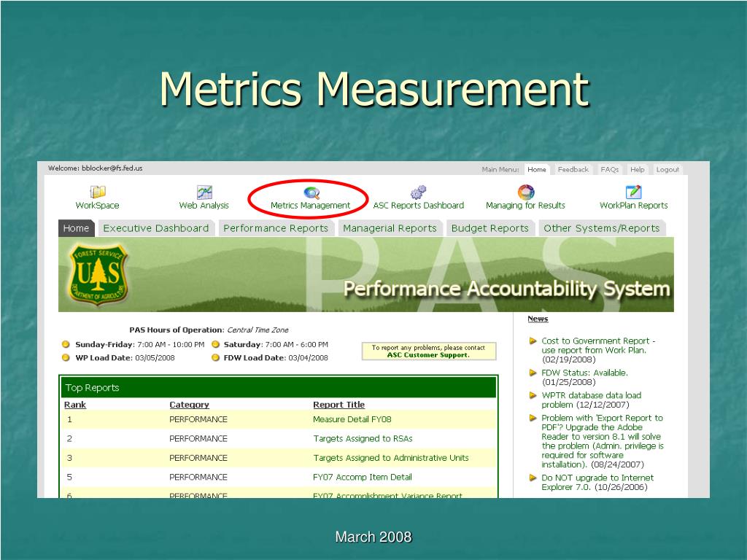
Task: Click the Web Analysis label
Action: coord(204,205)
